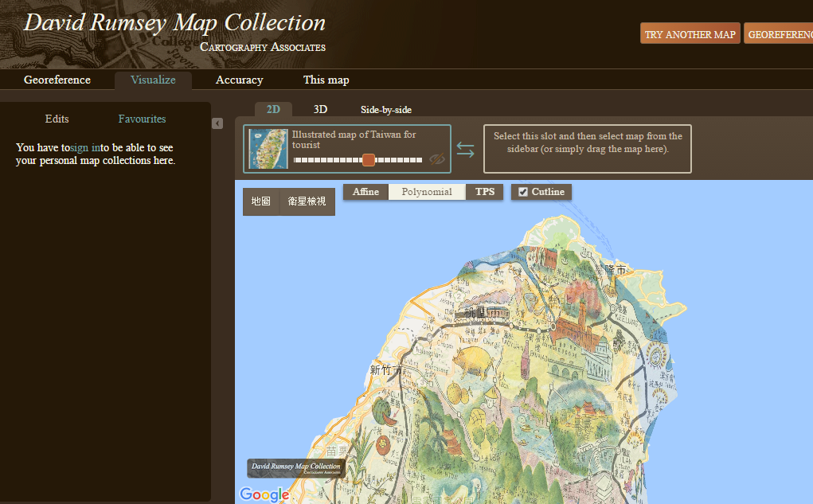Toggle the Cutline checkbox
This screenshot has width=813, height=504.
click(523, 192)
